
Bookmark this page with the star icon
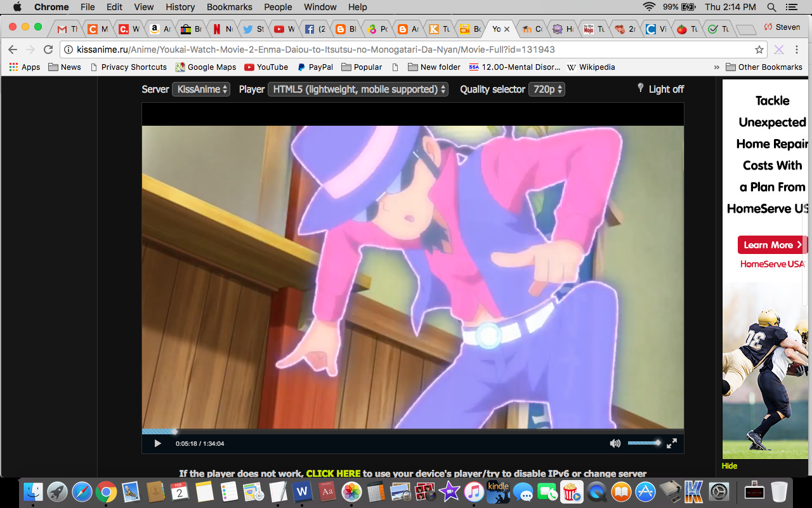pyautogui.click(x=759, y=50)
